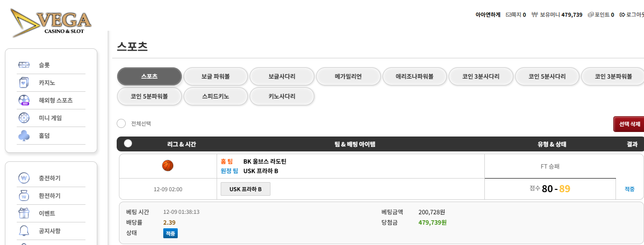Click the 환전하기 withdrawal menu item

click(50, 196)
